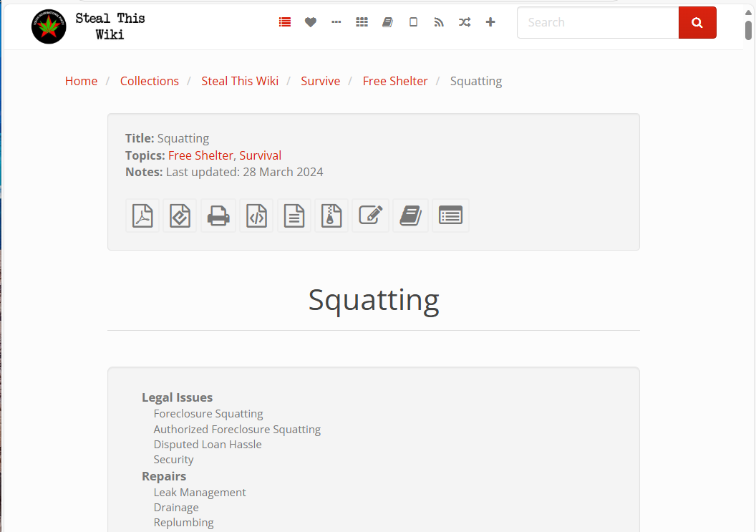The width and height of the screenshot is (756, 532).
Task: Click the grid view icon in navbar
Action: click(362, 22)
